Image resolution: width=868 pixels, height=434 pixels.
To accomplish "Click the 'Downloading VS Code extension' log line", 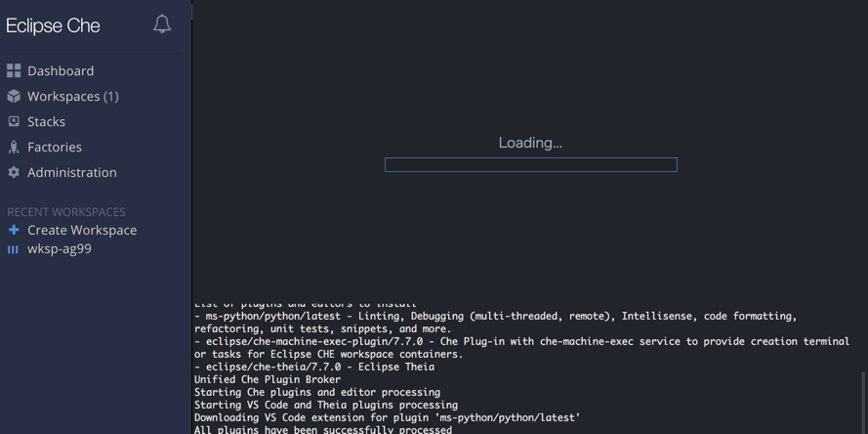I will point(387,418).
